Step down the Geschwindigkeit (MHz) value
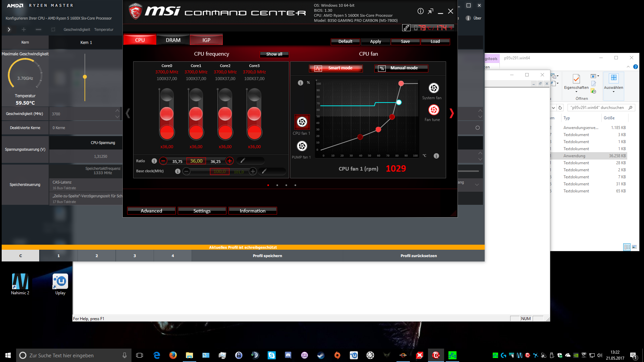Viewport: 644px width, 362px height. (117, 117)
